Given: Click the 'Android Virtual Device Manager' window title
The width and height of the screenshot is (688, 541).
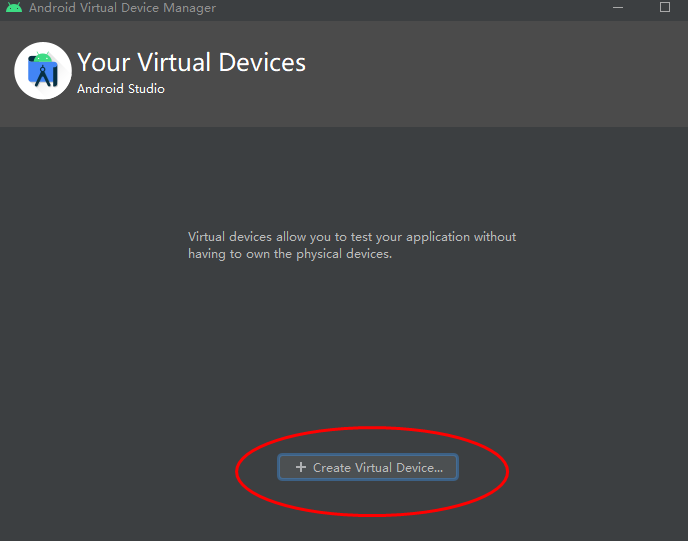Looking at the screenshot, I should point(122,8).
